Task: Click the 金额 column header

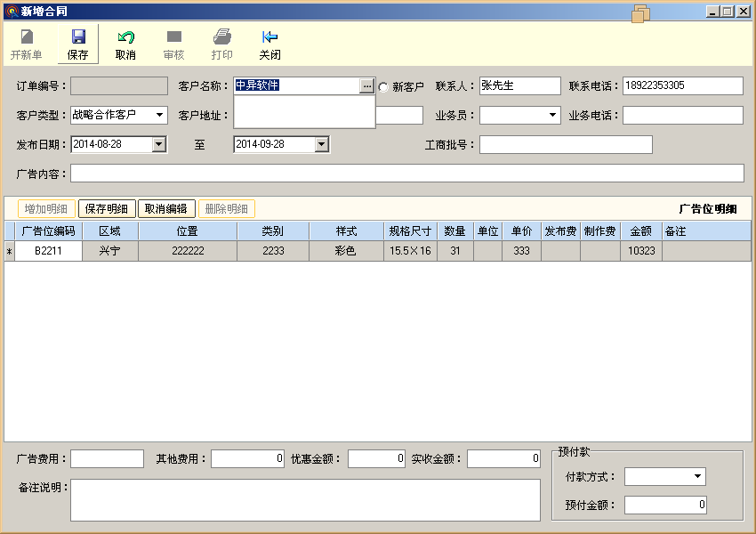Action: click(x=640, y=231)
